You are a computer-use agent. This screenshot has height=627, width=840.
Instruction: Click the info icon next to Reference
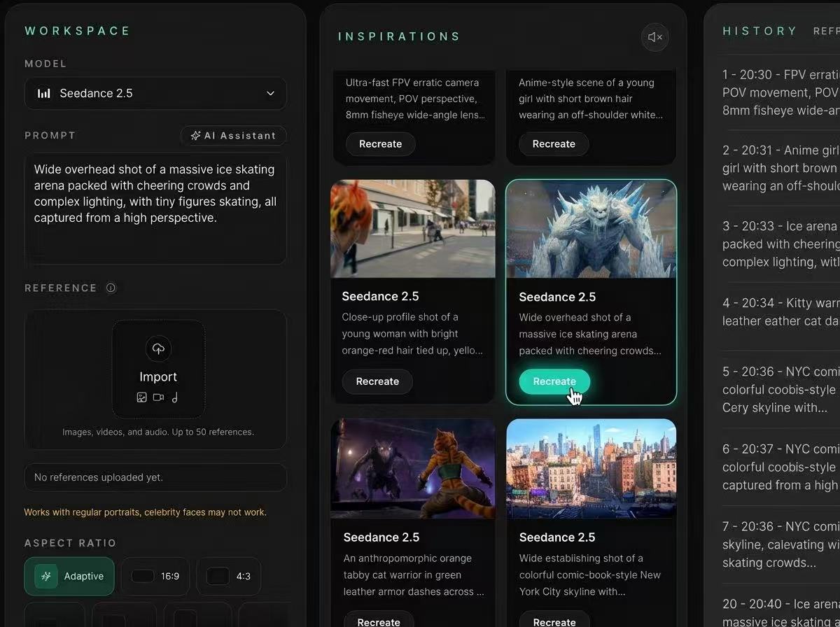(x=111, y=288)
